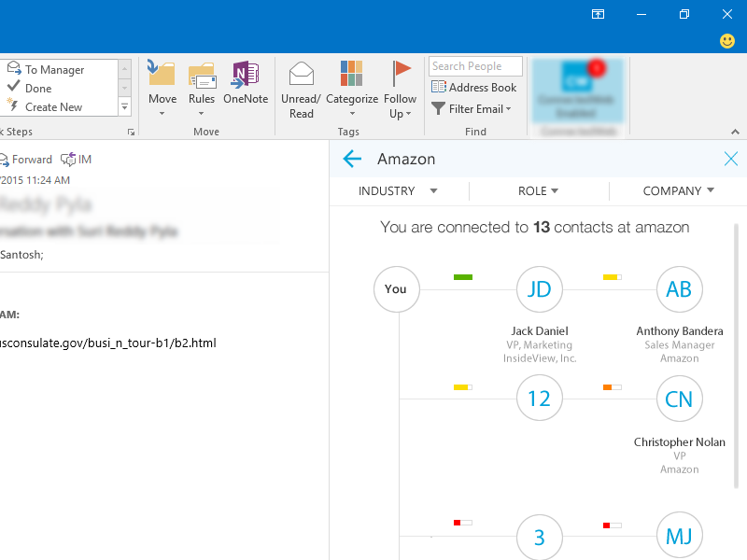Open Jack Daniel's contact circle
This screenshot has height=560, width=747.
(539, 289)
